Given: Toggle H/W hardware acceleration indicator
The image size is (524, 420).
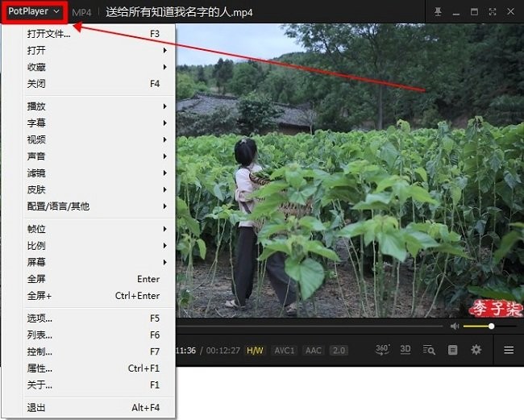Looking at the screenshot, I should click(255, 351).
